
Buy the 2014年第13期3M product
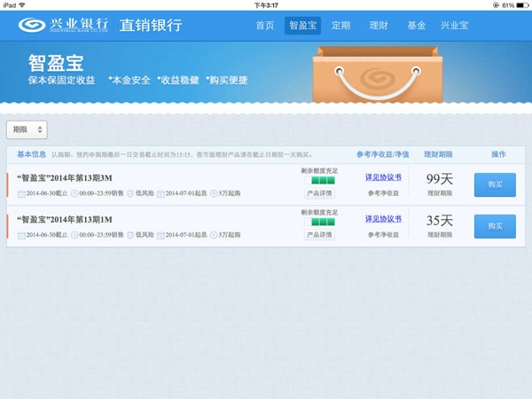click(x=495, y=185)
